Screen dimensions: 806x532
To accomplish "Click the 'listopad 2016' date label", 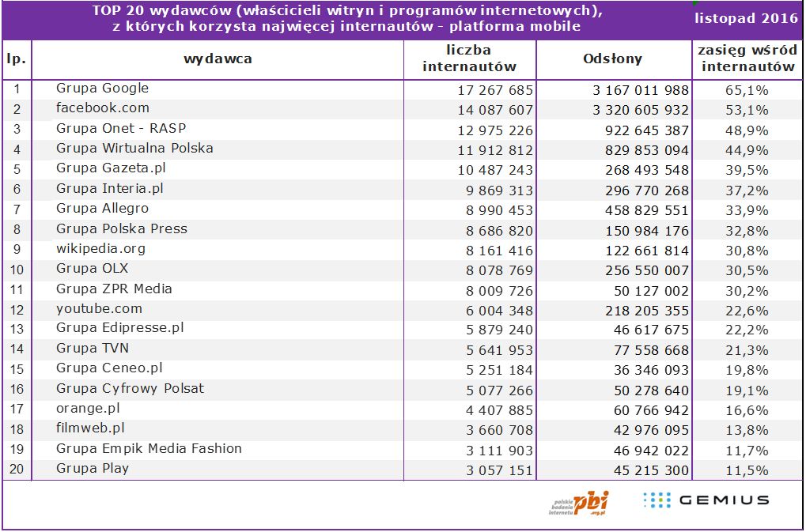I will [747, 18].
